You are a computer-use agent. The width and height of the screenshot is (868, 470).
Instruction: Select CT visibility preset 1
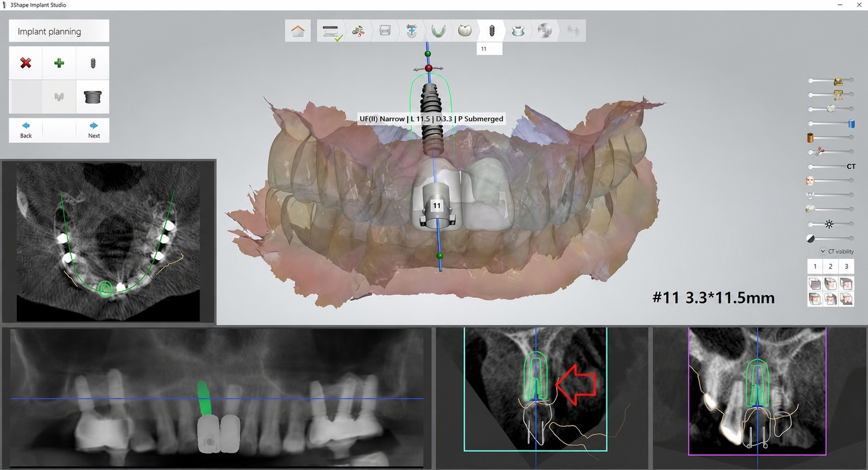815,266
